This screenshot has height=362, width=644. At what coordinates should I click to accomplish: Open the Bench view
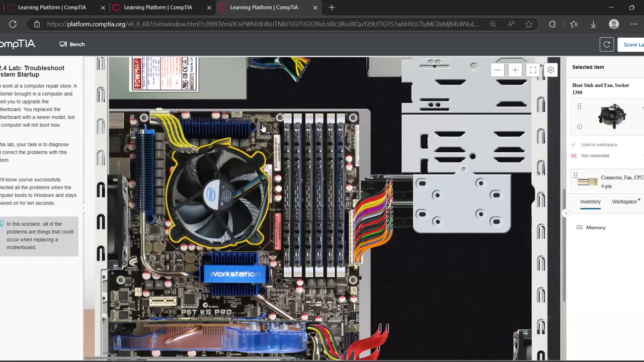pyautogui.click(x=72, y=44)
